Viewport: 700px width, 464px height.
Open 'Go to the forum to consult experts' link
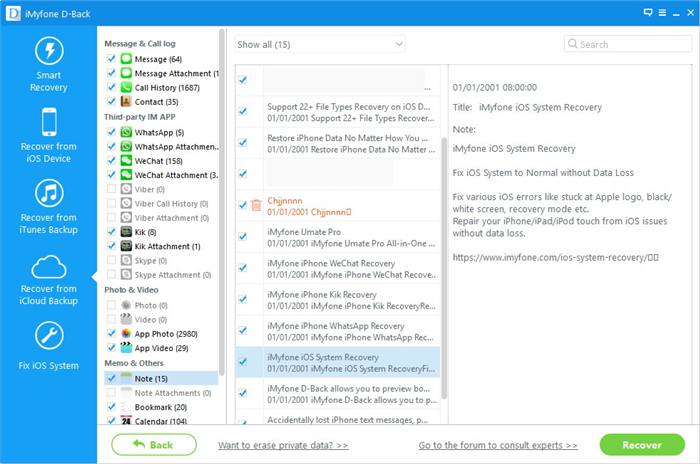pyautogui.click(x=498, y=445)
